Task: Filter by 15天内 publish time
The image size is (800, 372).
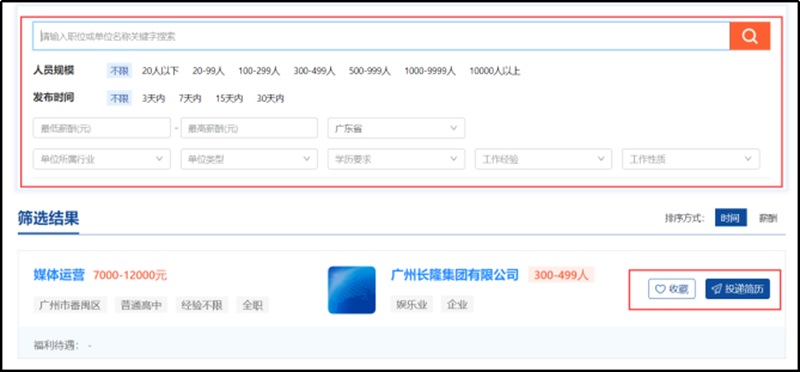Action: coord(229,98)
